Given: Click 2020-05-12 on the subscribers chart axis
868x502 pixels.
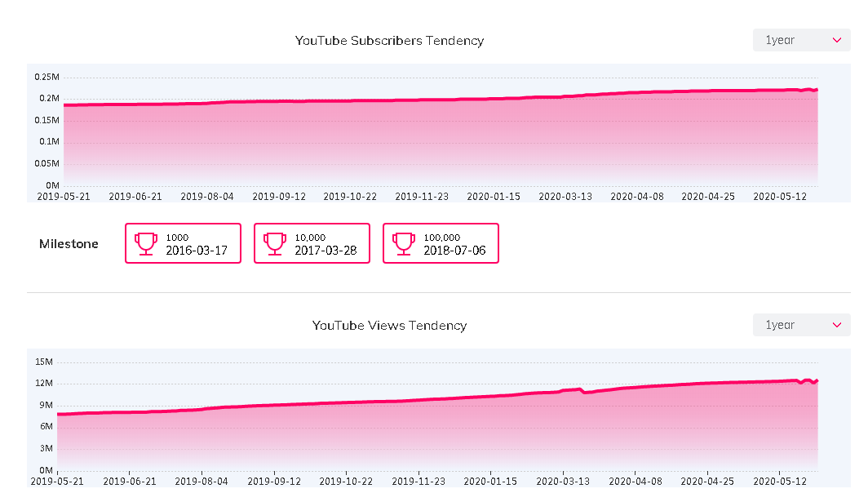Looking at the screenshot, I should (x=781, y=196).
